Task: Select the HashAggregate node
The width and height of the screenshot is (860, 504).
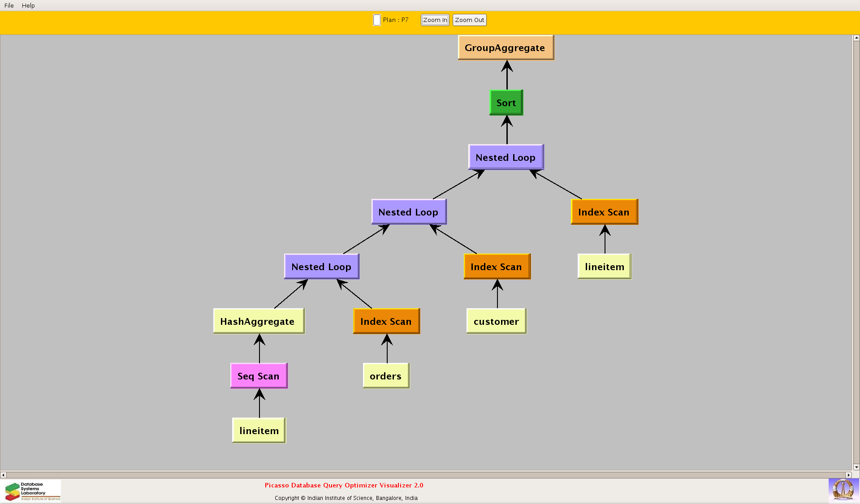Action: tap(258, 321)
